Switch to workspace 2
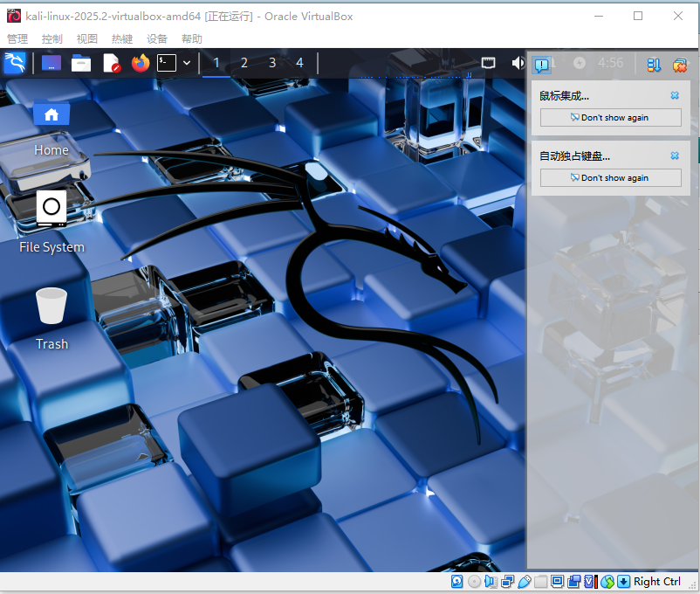This screenshot has height=594, width=700. coord(244,63)
